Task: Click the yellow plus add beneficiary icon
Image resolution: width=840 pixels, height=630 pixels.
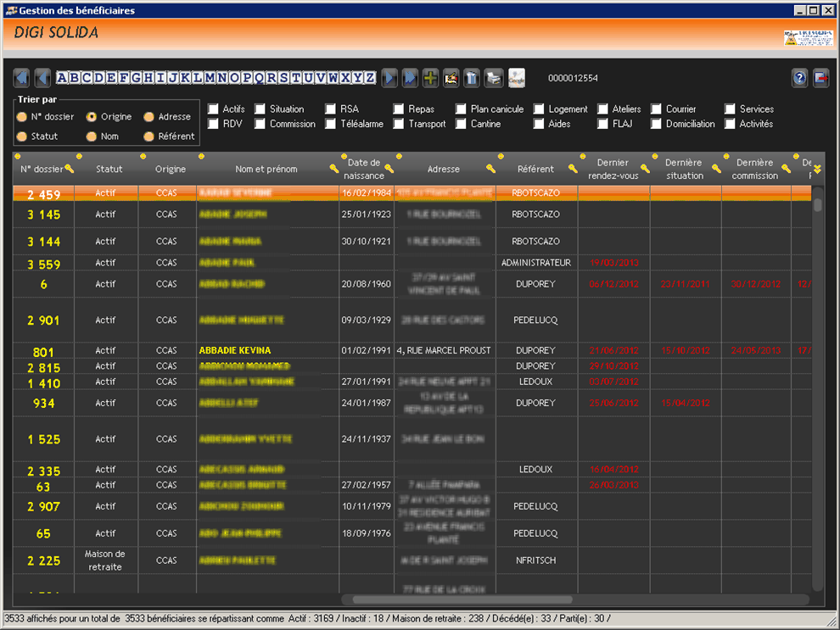Action: [x=430, y=78]
